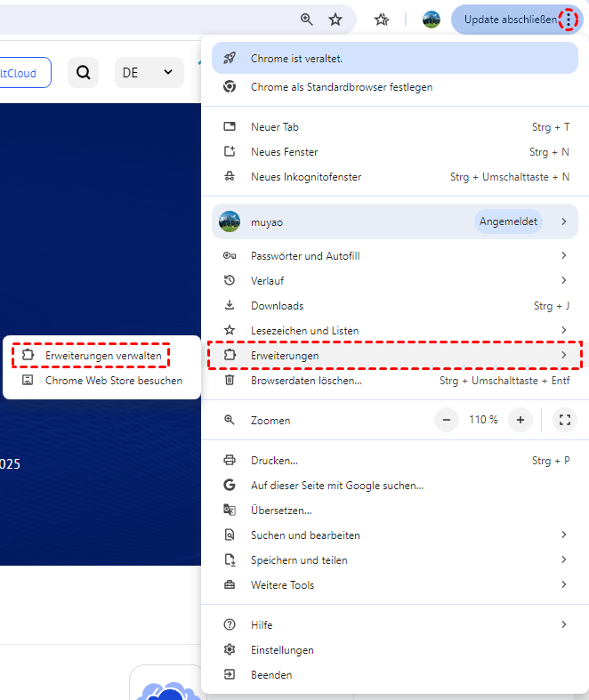Click the trash can icon

point(230,380)
